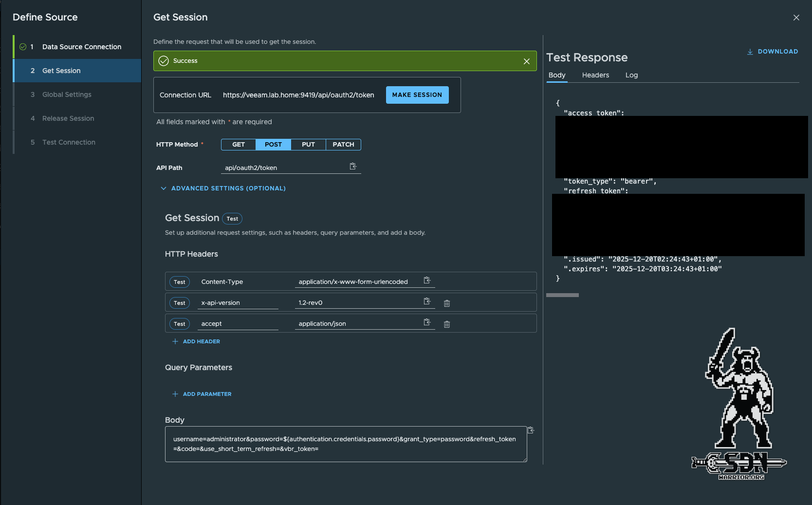This screenshot has width=812, height=505.
Task: Click Add Parameter under Query Parameters
Action: 202,394
